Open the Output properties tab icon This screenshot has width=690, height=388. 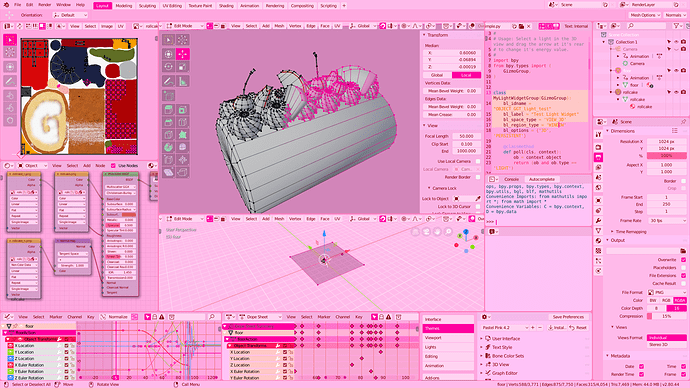[x=598, y=157]
